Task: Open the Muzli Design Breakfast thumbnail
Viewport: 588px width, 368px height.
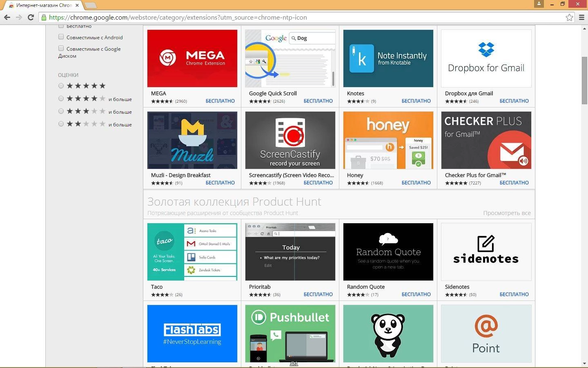Action: point(192,140)
